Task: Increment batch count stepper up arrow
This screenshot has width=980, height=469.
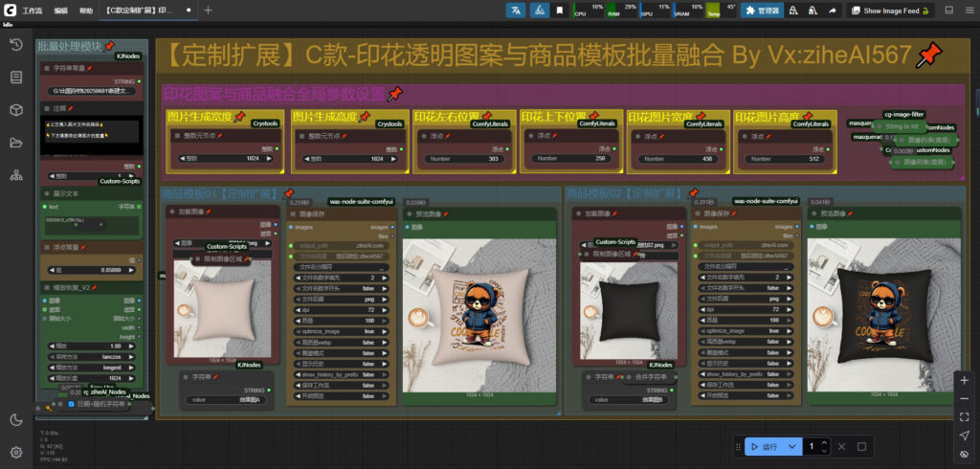Action: point(824,443)
